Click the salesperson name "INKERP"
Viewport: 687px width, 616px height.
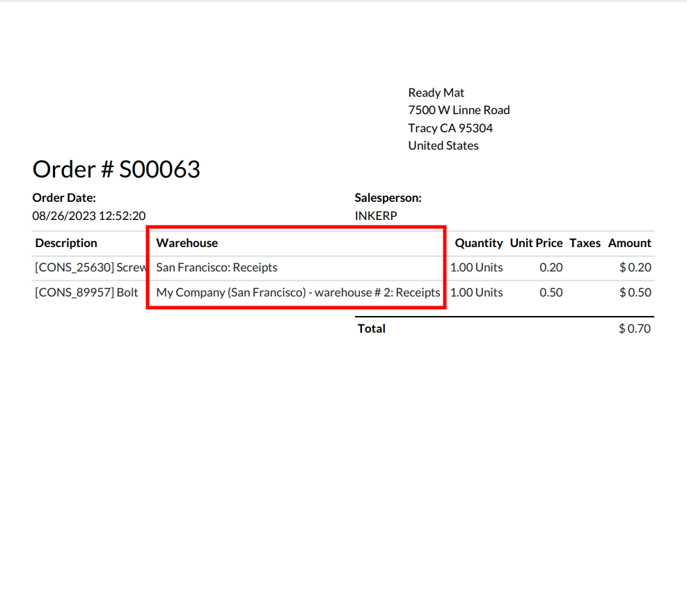coord(376,216)
